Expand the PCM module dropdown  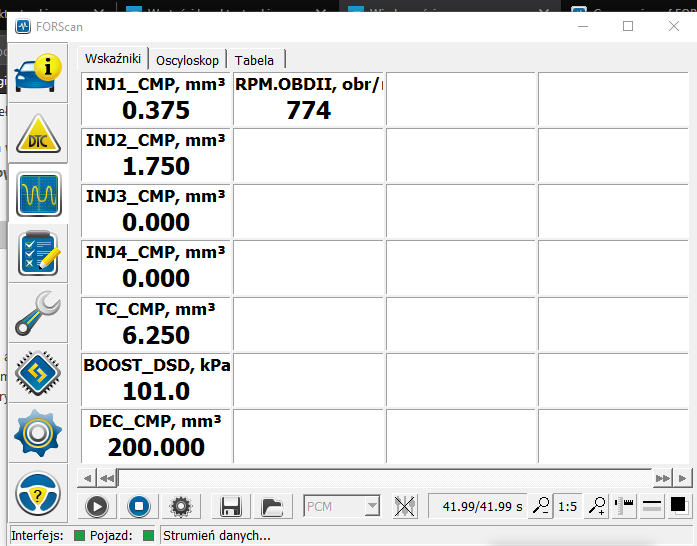(x=372, y=506)
